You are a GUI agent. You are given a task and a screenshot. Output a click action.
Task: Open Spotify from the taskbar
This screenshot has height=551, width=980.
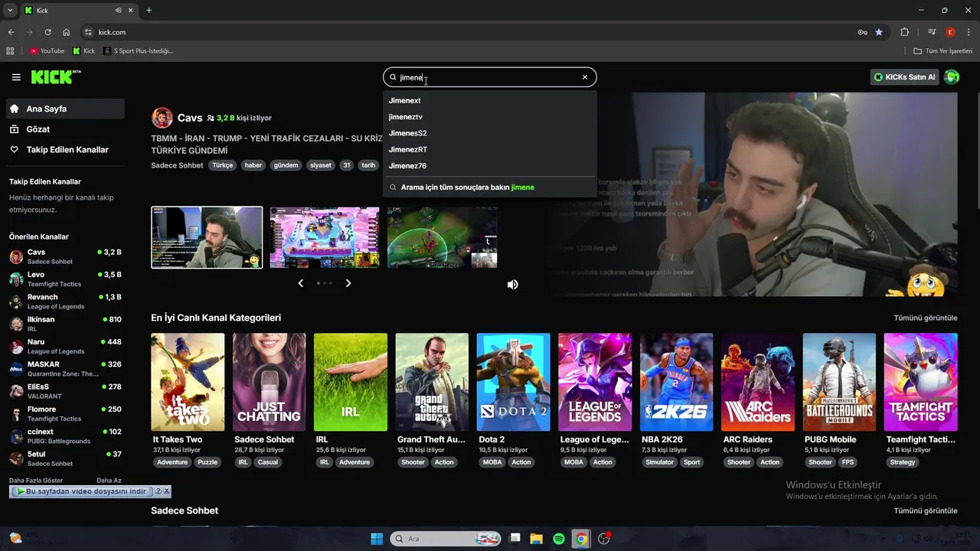[559, 539]
